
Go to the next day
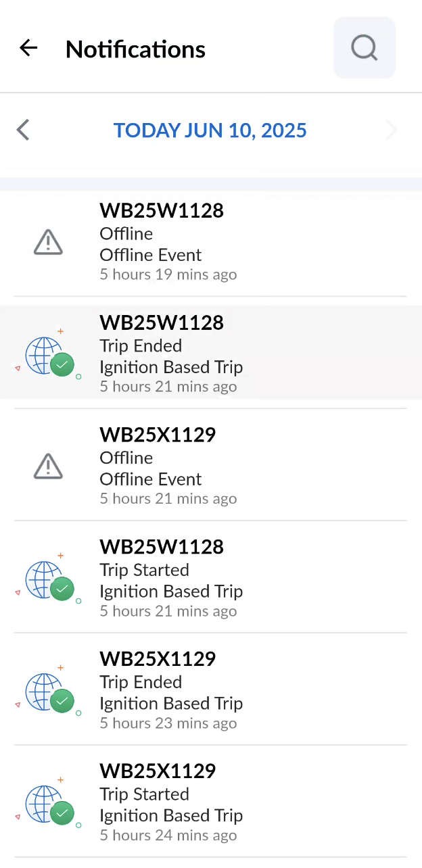click(x=391, y=130)
